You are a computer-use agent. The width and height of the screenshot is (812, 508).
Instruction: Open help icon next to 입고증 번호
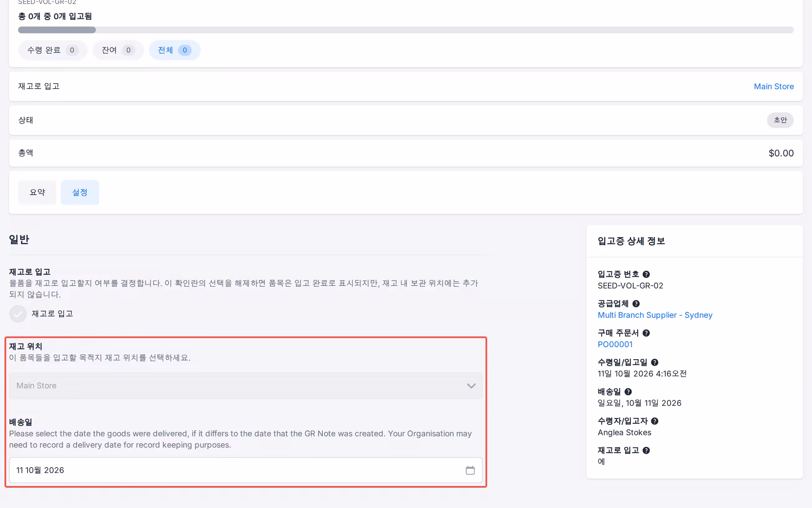[x=646, y=274]
